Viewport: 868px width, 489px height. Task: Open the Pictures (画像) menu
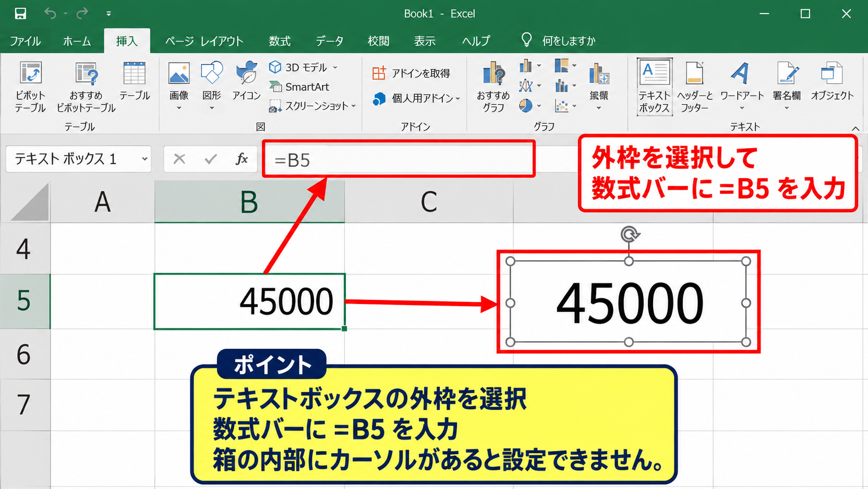coord(179,86)
